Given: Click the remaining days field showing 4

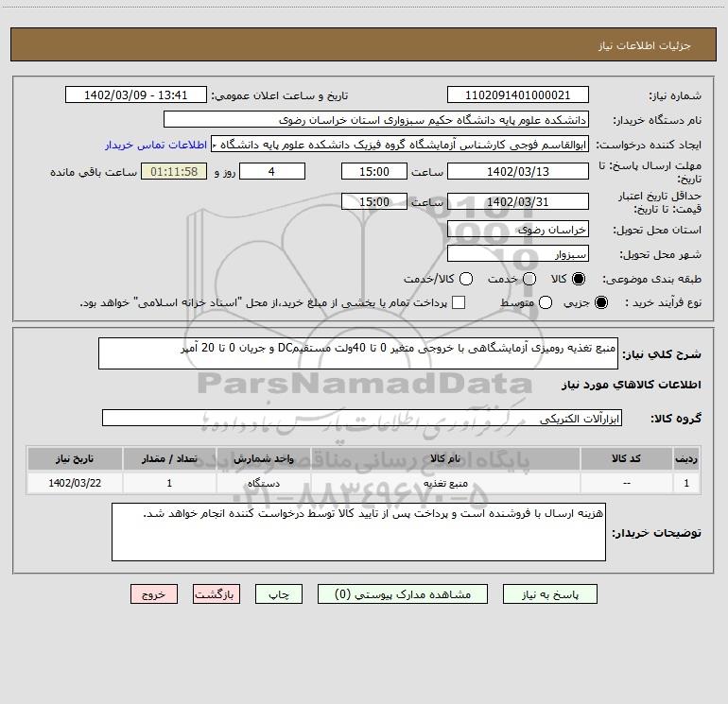Looking at the screenshot, I should coord(272,172).
